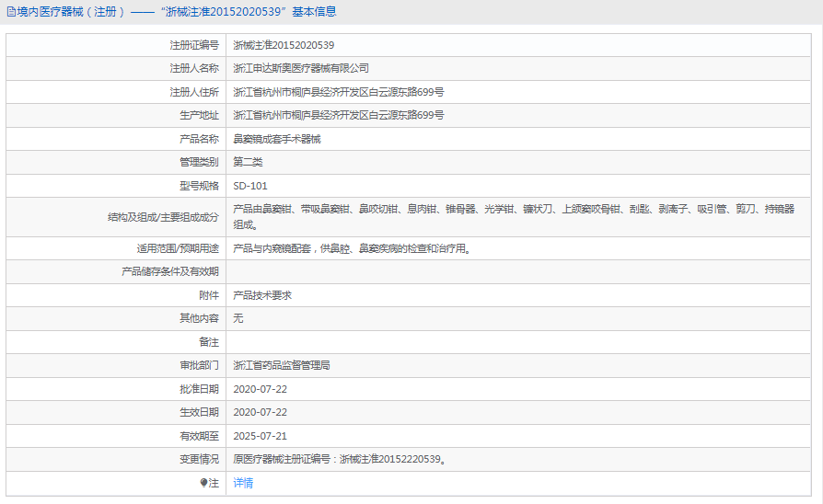Click the document icon beside the page title

(11, 12)
